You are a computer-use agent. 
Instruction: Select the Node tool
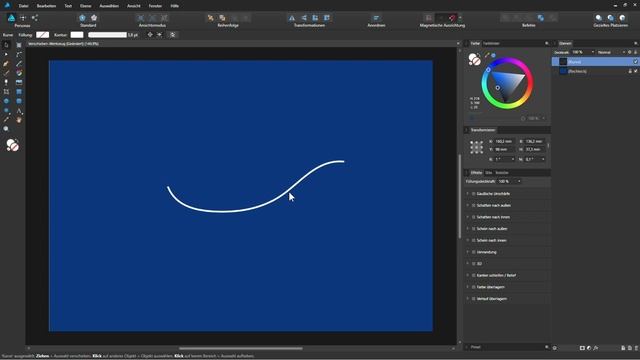pyautogui.click(x=6, y=54)
